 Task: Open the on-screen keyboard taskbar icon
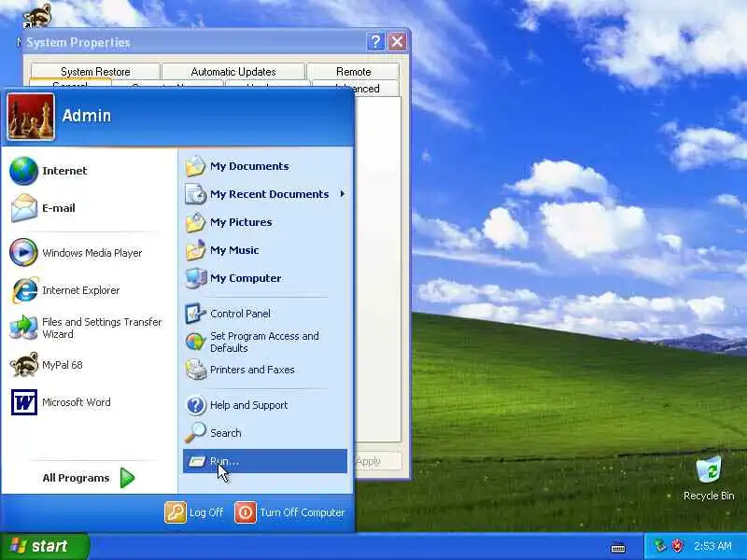(x=618, y=548)
